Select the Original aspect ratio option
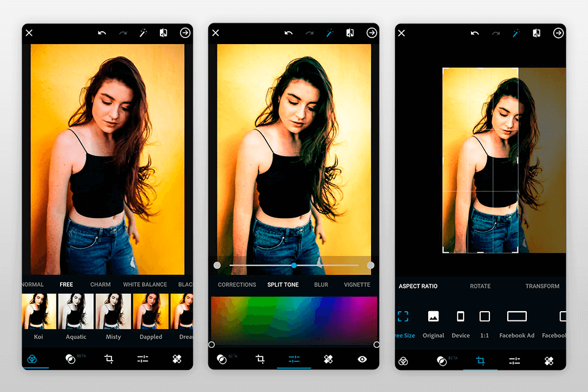 tap(433, 317)
